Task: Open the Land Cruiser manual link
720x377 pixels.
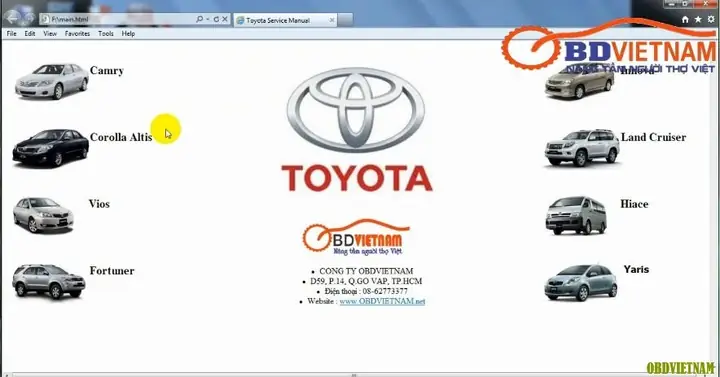Action: pyautogui.click(x=653, y=137)
